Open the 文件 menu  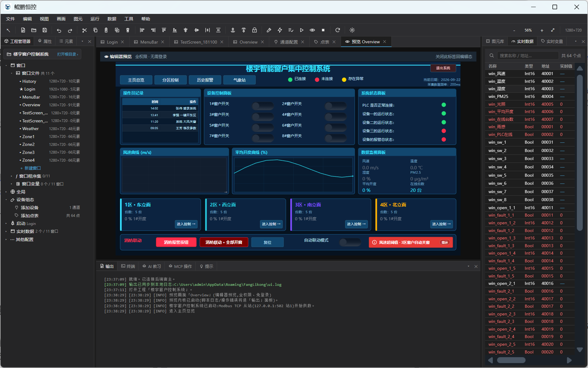(x=11, y=19)
